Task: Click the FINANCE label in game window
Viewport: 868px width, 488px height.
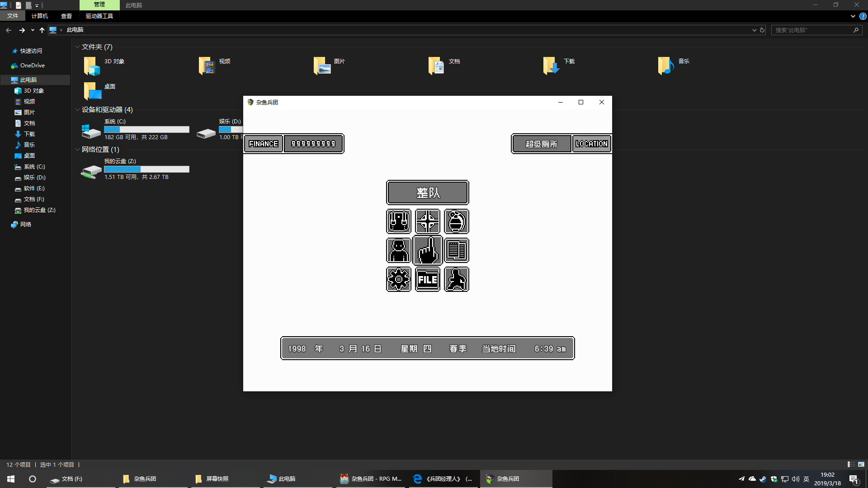Action: (x=264, y=144)
